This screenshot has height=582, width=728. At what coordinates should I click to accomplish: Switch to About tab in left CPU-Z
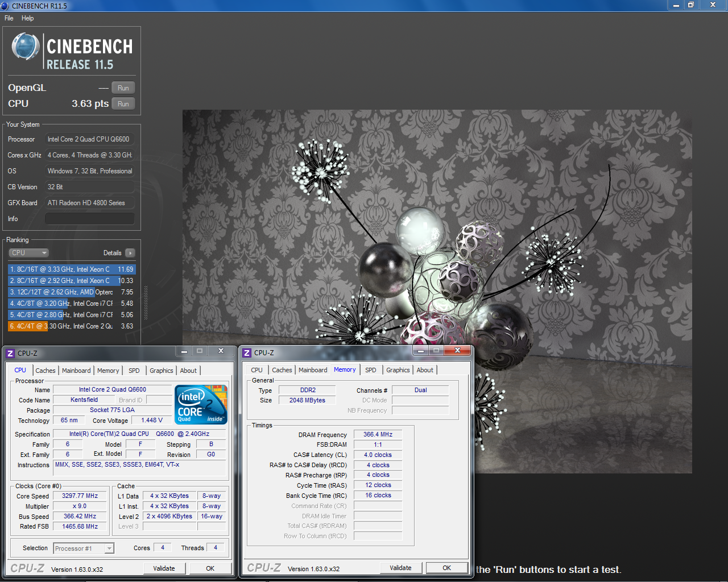click(188, 371)
